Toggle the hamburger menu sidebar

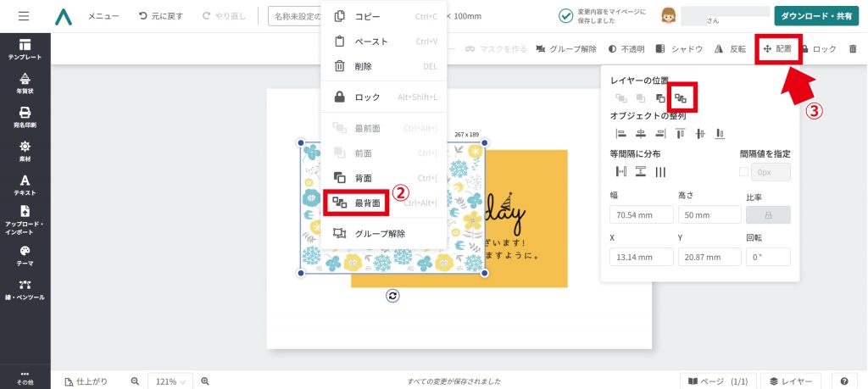(x=24, y=16)
